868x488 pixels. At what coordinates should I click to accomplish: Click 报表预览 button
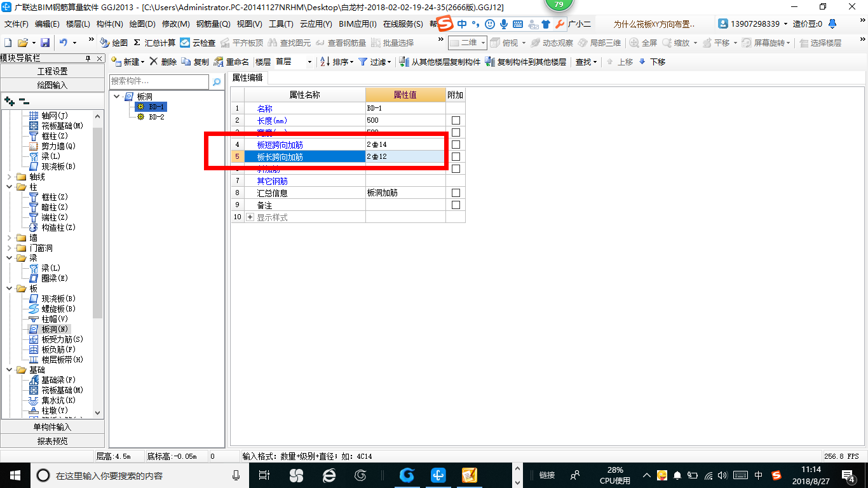point(52,440)
